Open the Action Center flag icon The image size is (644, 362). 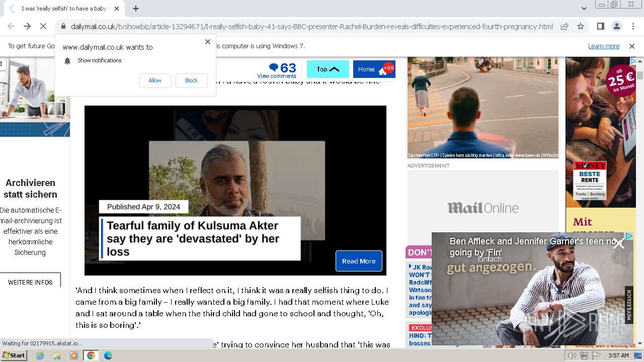pos(596,355)
